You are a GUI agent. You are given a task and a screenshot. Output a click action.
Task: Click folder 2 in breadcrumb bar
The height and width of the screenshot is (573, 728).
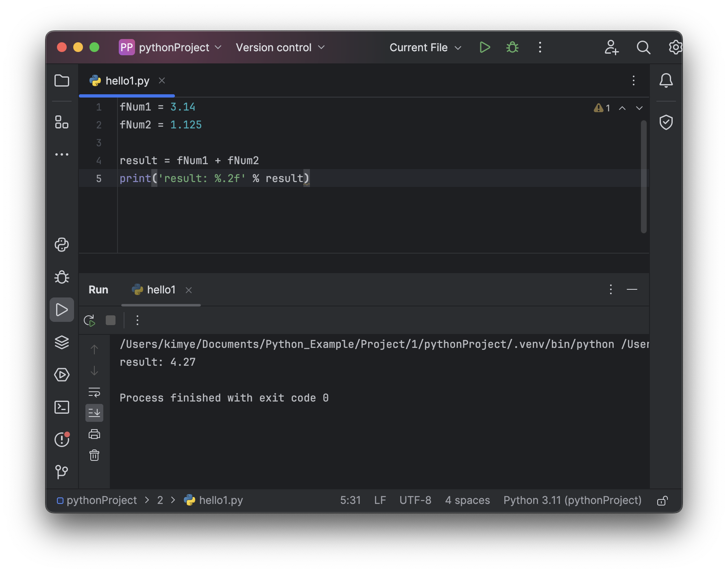pyautogui.click(x=160, y=500)
